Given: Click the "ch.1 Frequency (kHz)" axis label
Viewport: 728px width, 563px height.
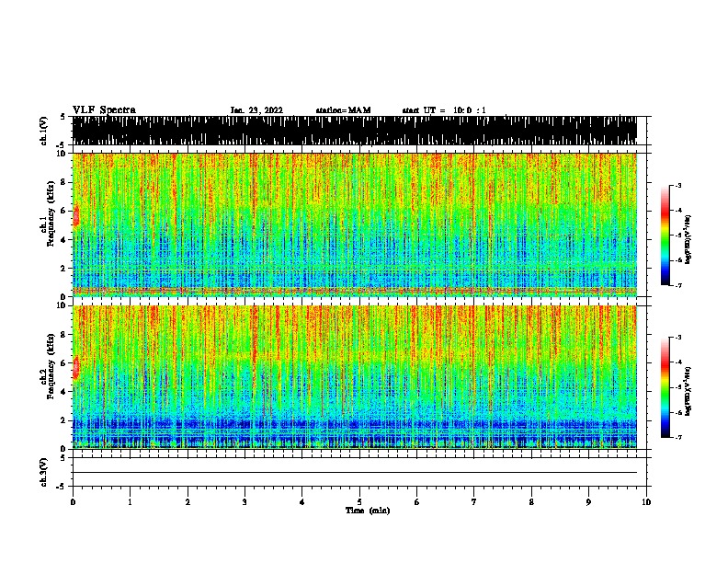Looking at the screenshot, I should (x=47, y=213).
